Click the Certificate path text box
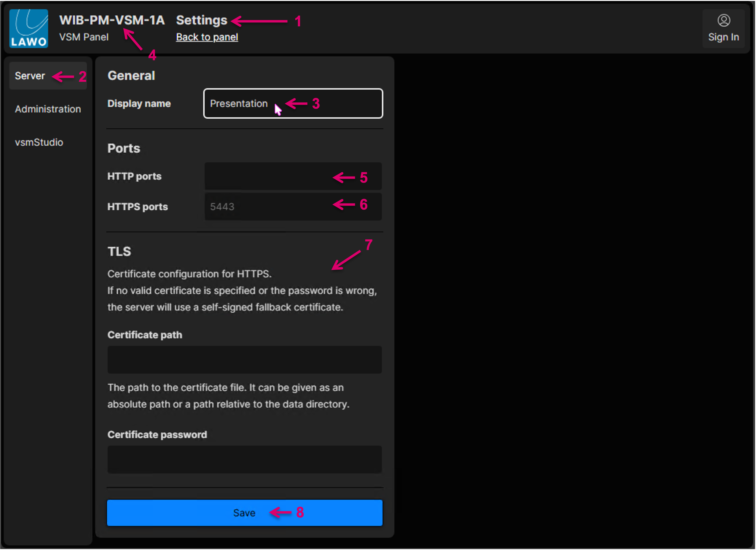The height and width of the screenshot is (550, 756). [x=244, y=360]
